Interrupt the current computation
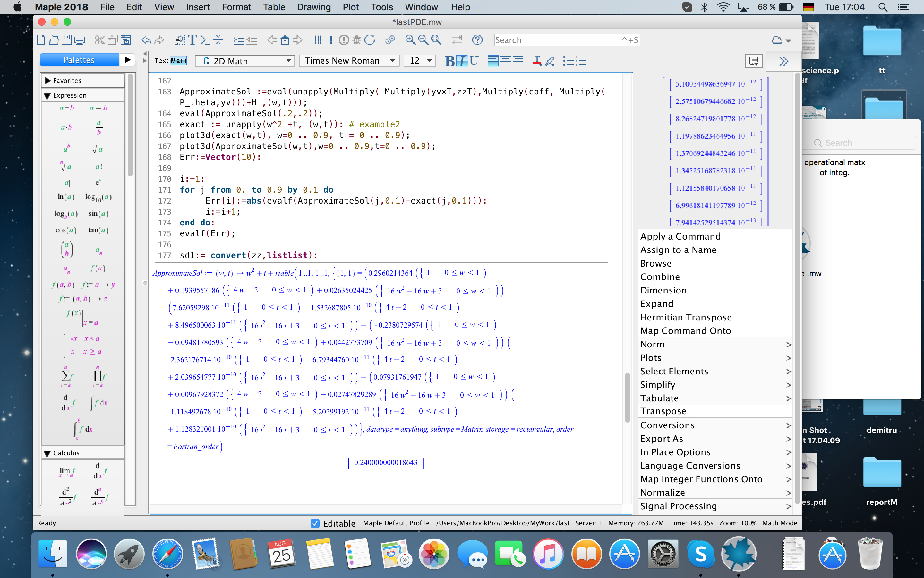The image size is (924, 578). [344, 40]
